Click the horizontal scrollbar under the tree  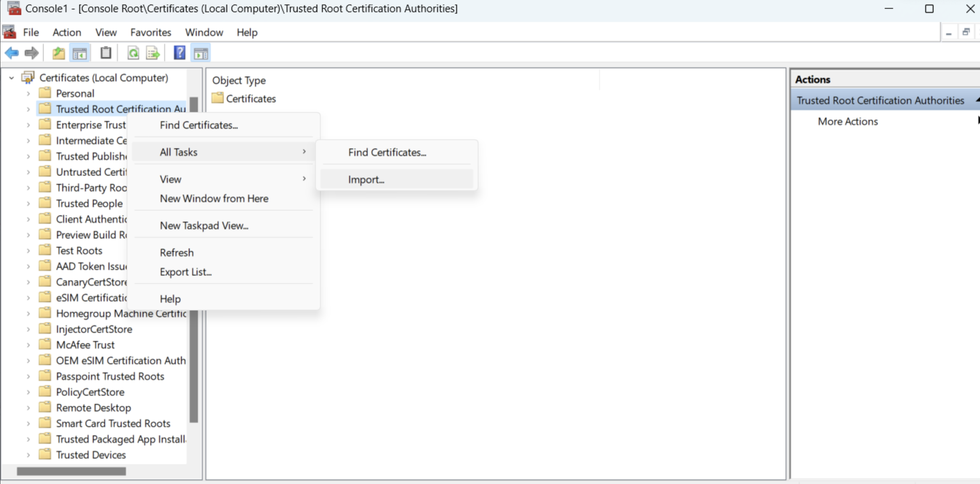click(71, 471)
